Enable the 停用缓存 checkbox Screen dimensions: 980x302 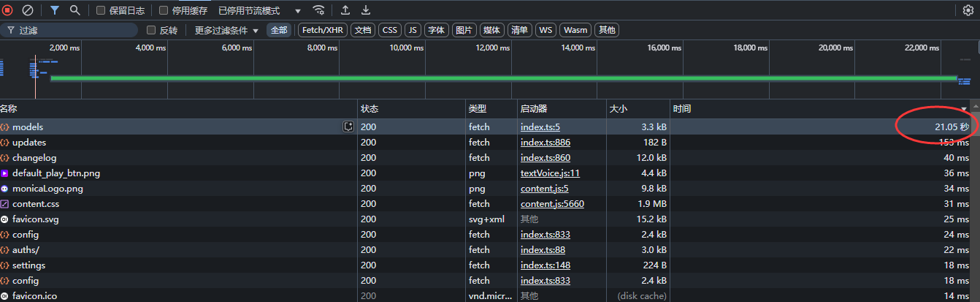[164, 11]
